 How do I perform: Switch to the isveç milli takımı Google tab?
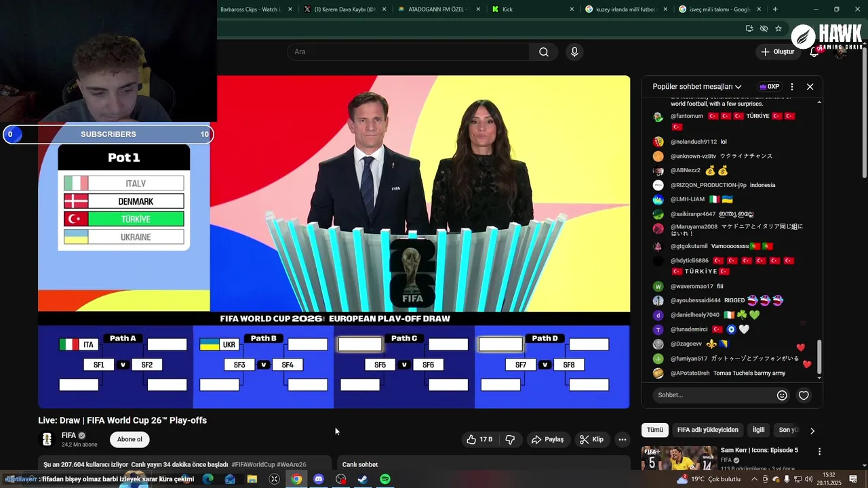(719, 9)
